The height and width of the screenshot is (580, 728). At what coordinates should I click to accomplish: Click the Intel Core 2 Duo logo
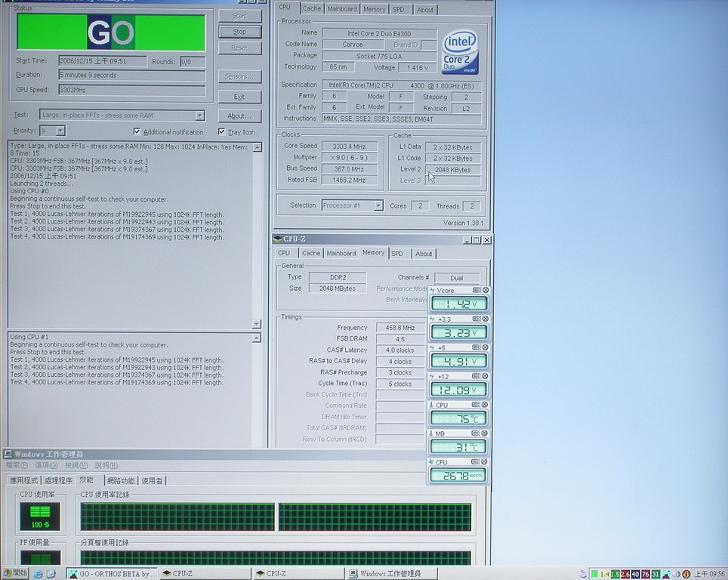[x=460, y=52]
